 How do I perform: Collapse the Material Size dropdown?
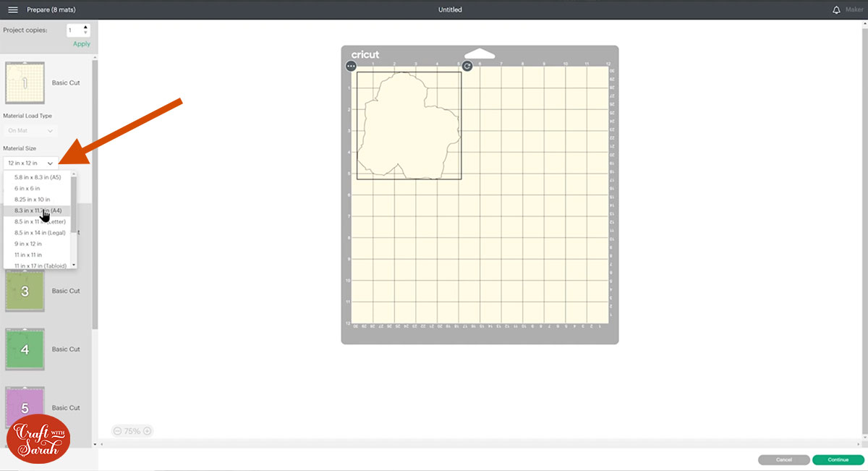(30, 164)
